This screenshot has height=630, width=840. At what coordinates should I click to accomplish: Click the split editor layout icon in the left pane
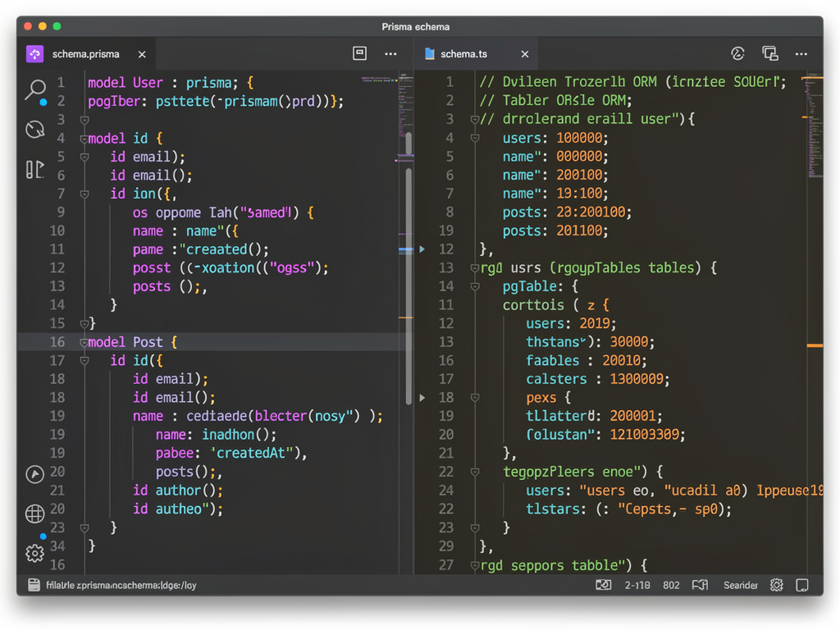click(359, 53)
